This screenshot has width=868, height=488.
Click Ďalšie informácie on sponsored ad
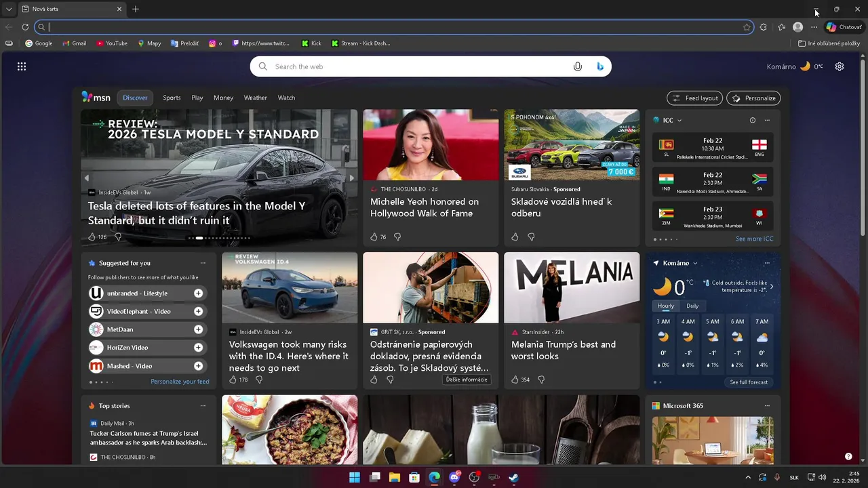tap(467, 380)
